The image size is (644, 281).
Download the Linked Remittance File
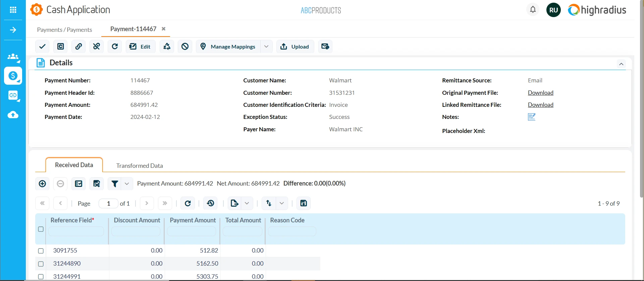click(541, 105)
